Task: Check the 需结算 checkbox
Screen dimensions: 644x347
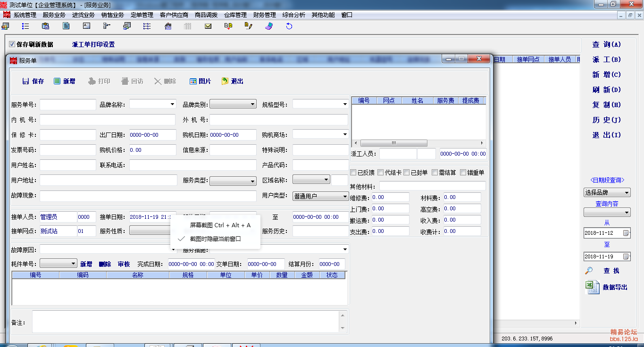Action: [435, 173]
